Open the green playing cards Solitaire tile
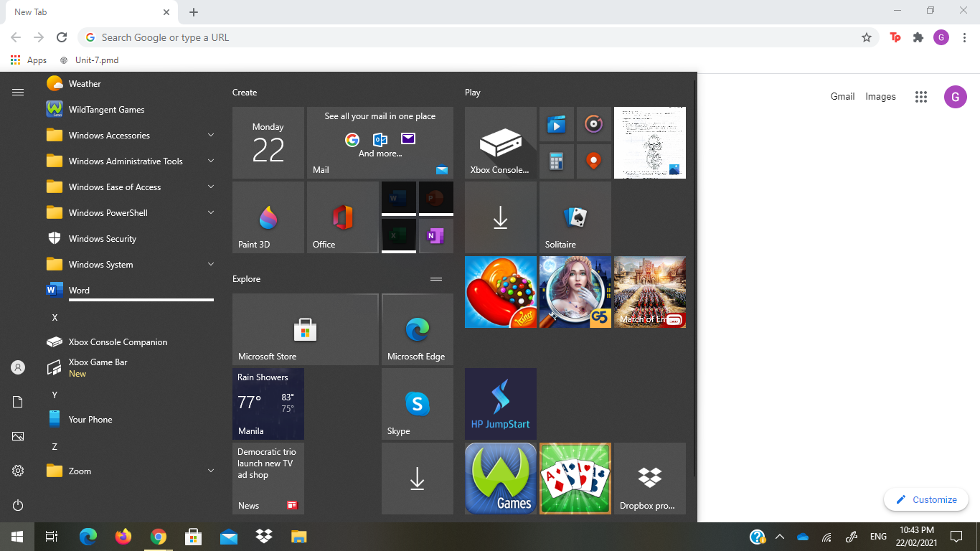This screenshot has width=980, height=551. pyautogui.click(x=575, y=479)
